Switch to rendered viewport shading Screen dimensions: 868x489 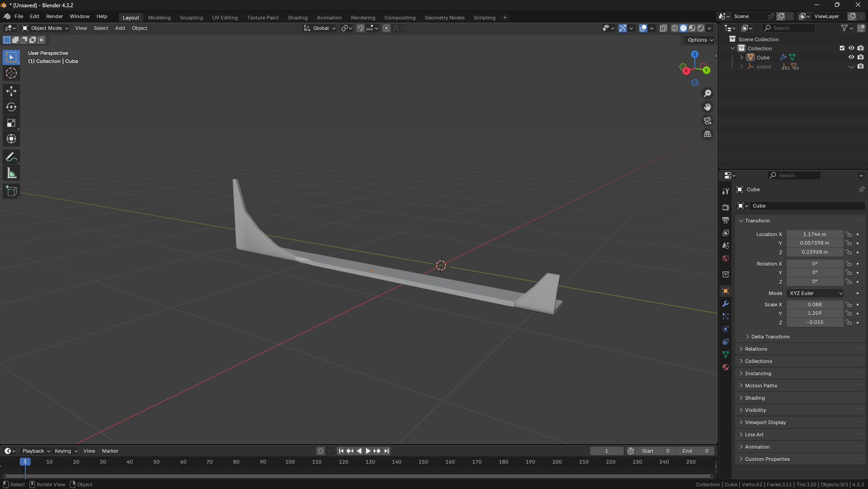[701, 28]
